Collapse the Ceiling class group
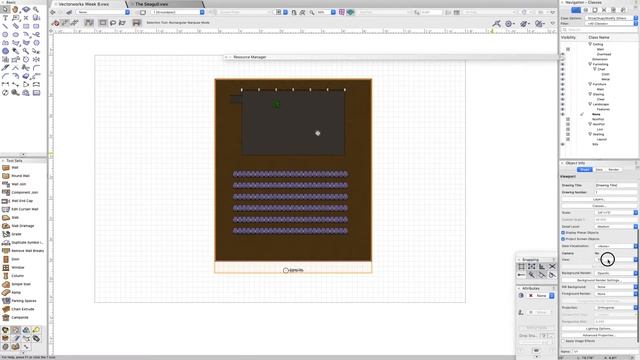 pyautogui.click(x=590, y=44)
